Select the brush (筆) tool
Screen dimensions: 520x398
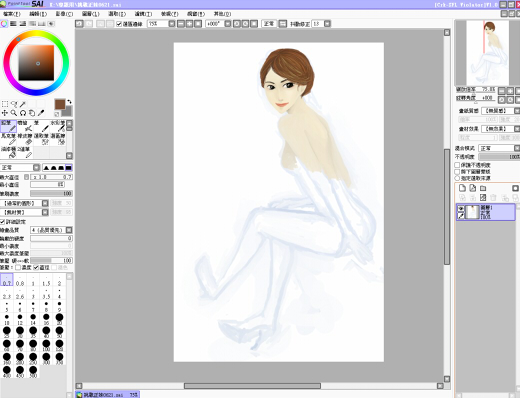coord(41,126)
